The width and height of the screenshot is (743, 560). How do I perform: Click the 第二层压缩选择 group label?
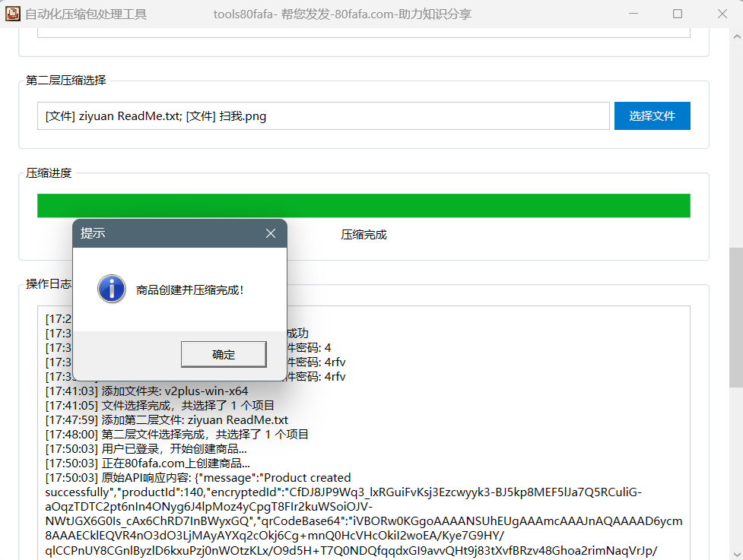point(66,81)
